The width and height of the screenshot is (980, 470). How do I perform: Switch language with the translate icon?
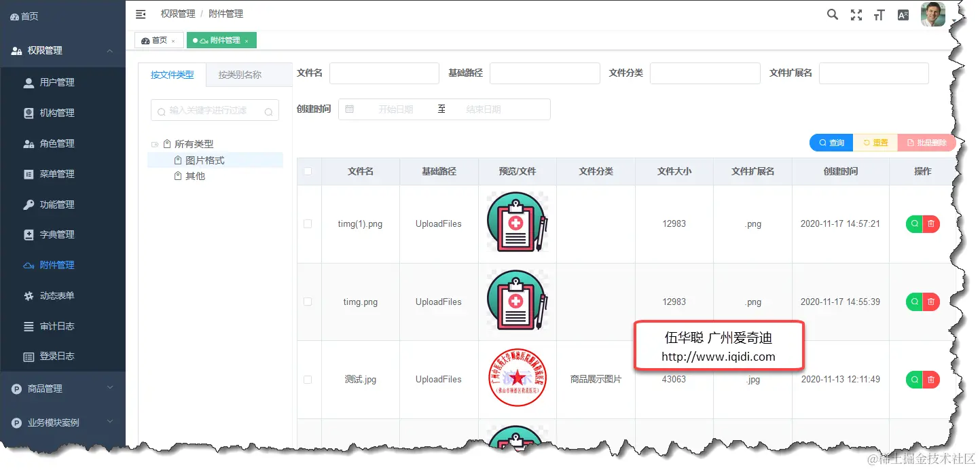(x=903, y=15)
